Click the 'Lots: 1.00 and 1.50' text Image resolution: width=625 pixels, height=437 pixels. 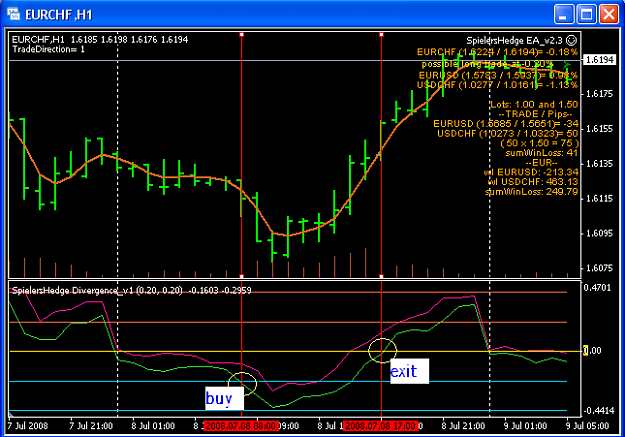tap(534, 104)
